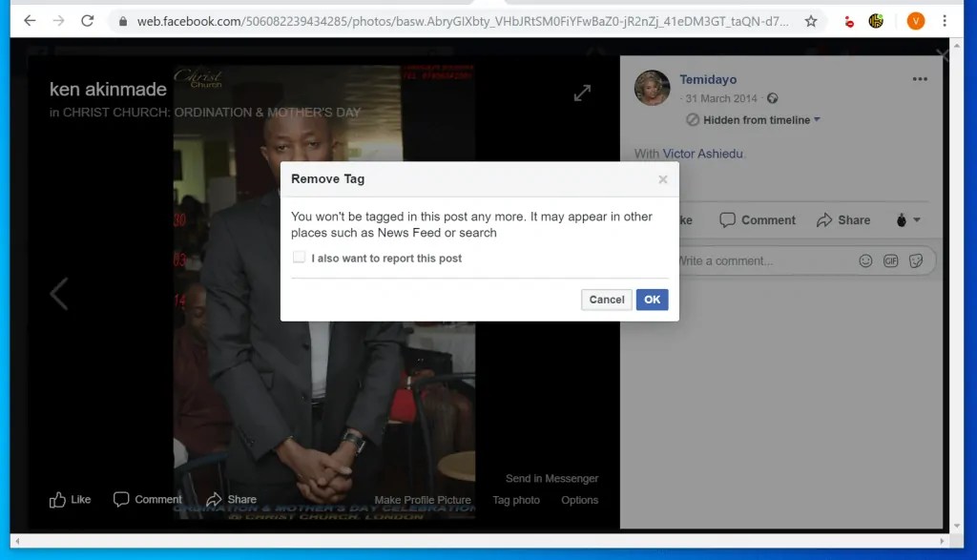Reload the page in the browser
977x560 pixels.
click(87, 19)
